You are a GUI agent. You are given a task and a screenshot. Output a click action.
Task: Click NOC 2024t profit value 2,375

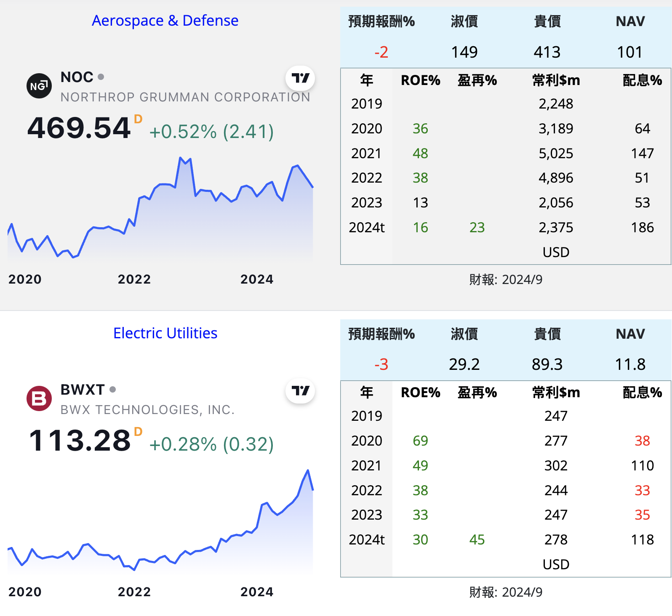point(556,227)
